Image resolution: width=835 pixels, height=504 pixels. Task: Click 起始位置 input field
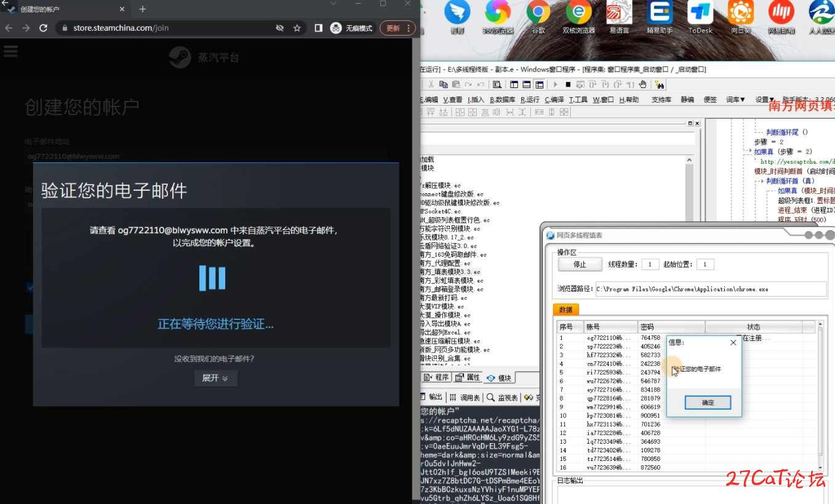tap(705, 264)
